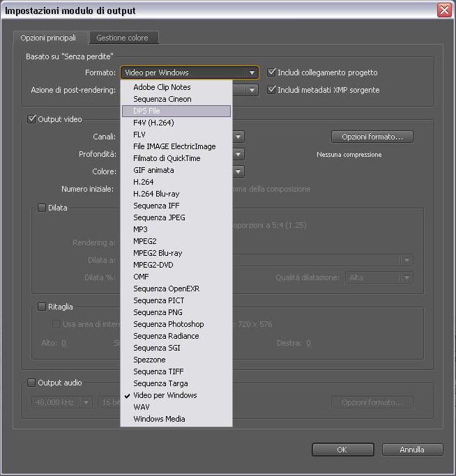Open the Canali dropdown arrow
This screenshot has width=456, height=476.
tap(238, 137)
